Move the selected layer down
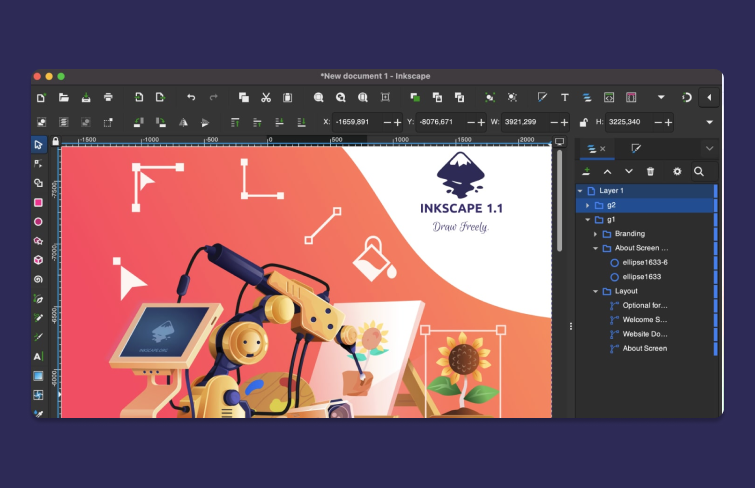This screenshot has width=755, height=488. tap(629, 171)
